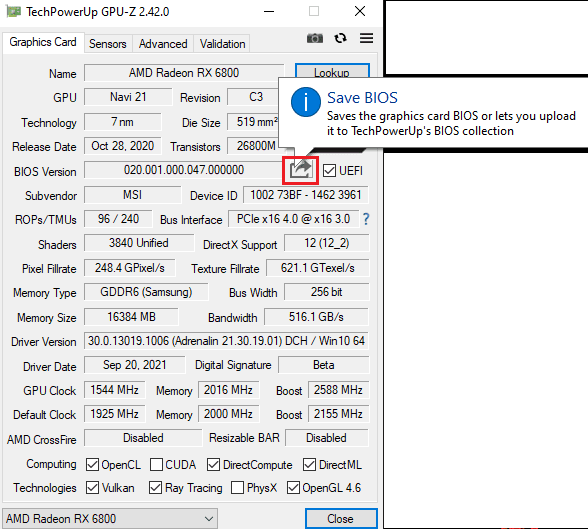The image size is (588, 529).
Task: Click the Bus Interface question mark
Action: point(366,219)
